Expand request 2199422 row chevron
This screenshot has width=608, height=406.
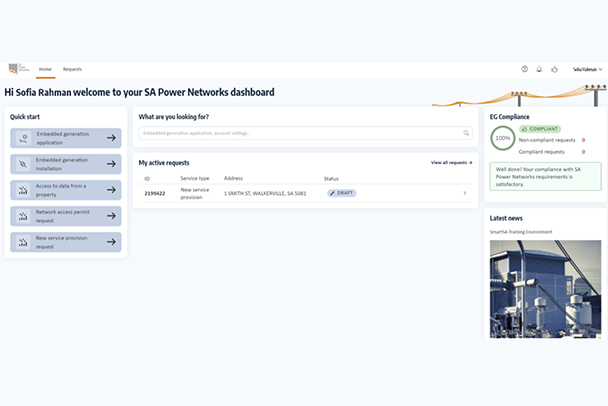(x=465, y=193)
